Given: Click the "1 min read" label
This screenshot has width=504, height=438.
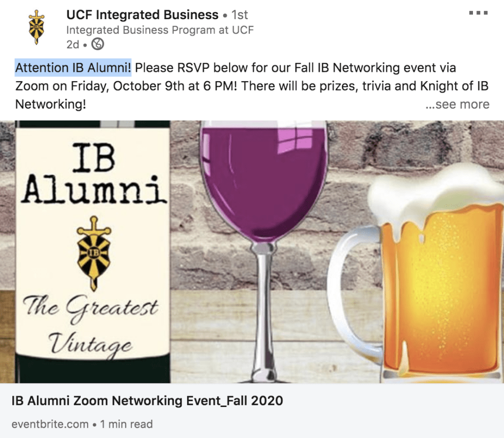Looking at the screenshot, I should click(x=126, y=424).
